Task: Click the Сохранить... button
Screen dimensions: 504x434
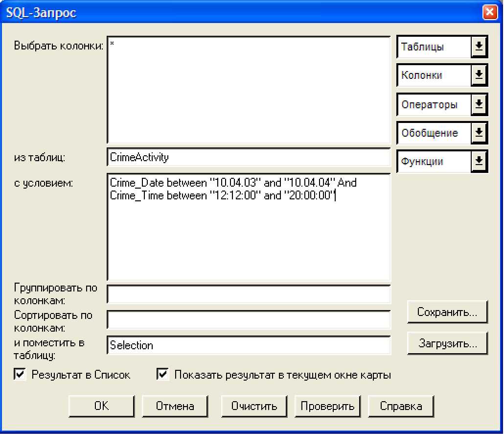Action: [x=447, y=313]
